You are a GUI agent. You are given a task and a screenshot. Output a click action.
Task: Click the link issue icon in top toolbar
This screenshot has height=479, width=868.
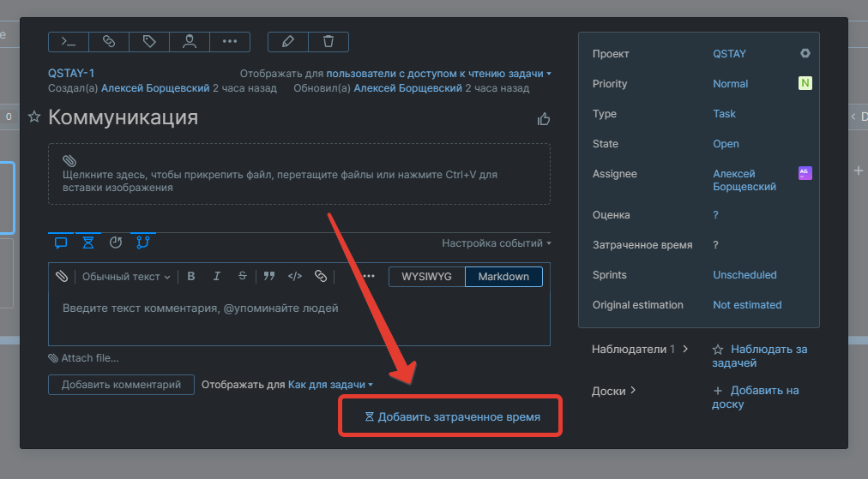click(109, 41)
